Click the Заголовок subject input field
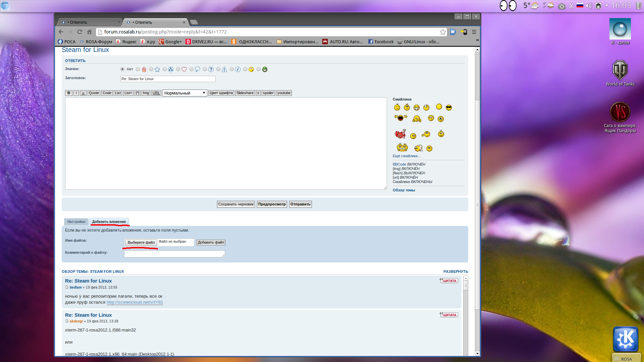644x362 pixels. pos(168,79)
